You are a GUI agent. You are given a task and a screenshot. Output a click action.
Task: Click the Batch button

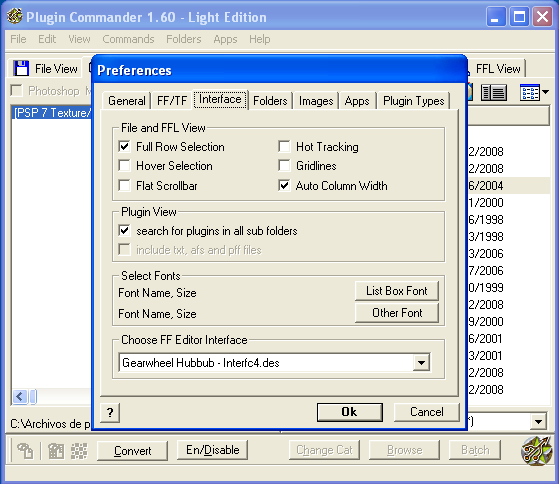[475, 450]
